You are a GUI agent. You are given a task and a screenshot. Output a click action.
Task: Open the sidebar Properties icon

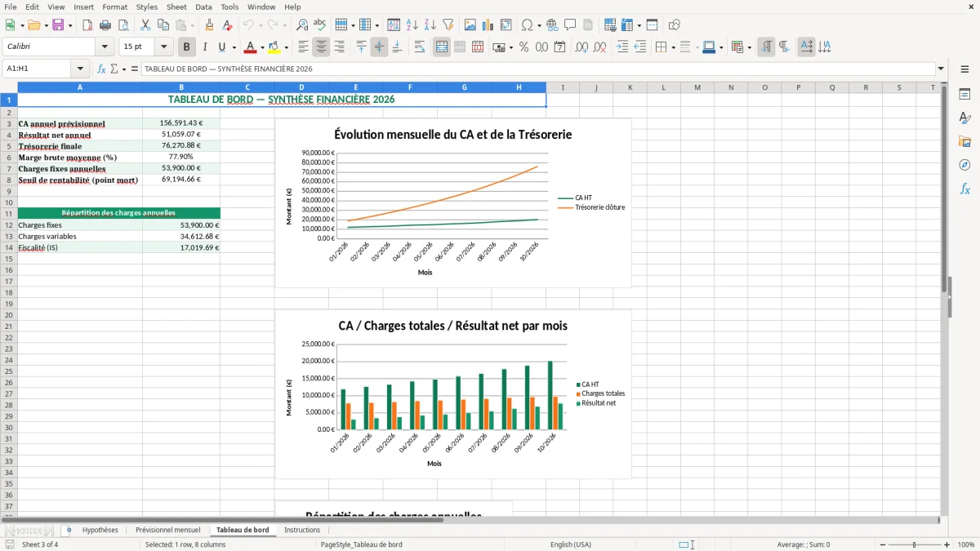(x=964, y=94)
